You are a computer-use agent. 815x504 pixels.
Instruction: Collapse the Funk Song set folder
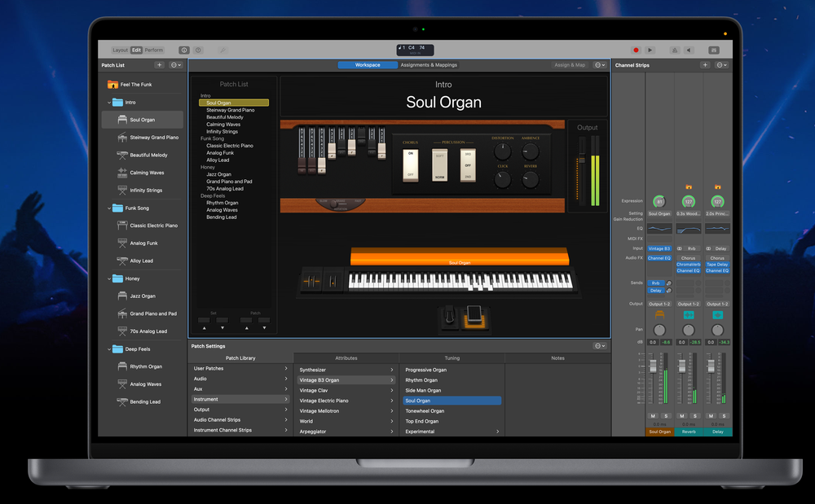click(109, 208)
